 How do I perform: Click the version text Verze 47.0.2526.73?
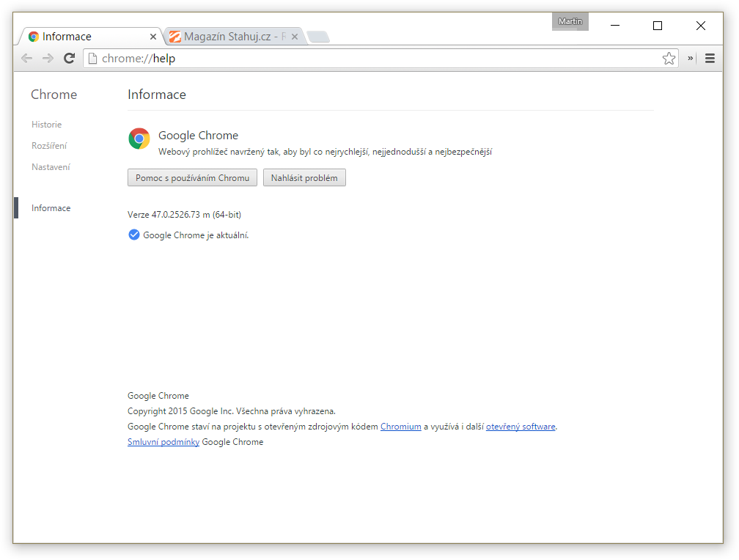point(184,215)
